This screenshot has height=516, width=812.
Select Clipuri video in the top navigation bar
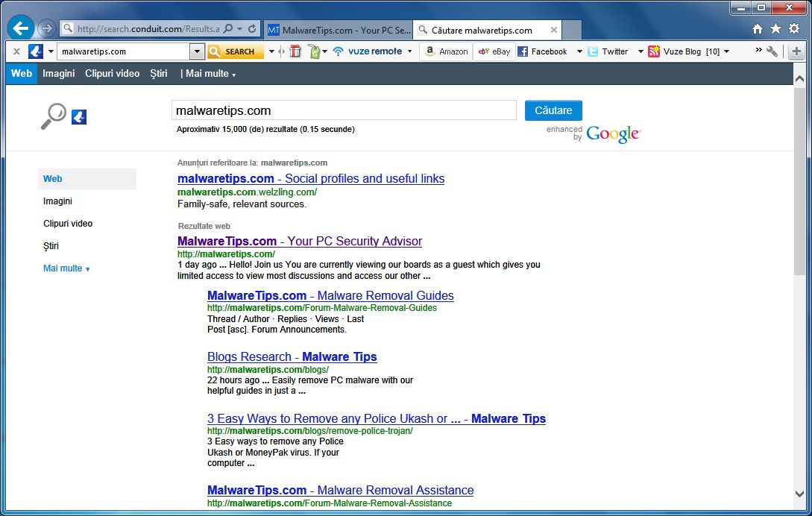click(113, 74)
